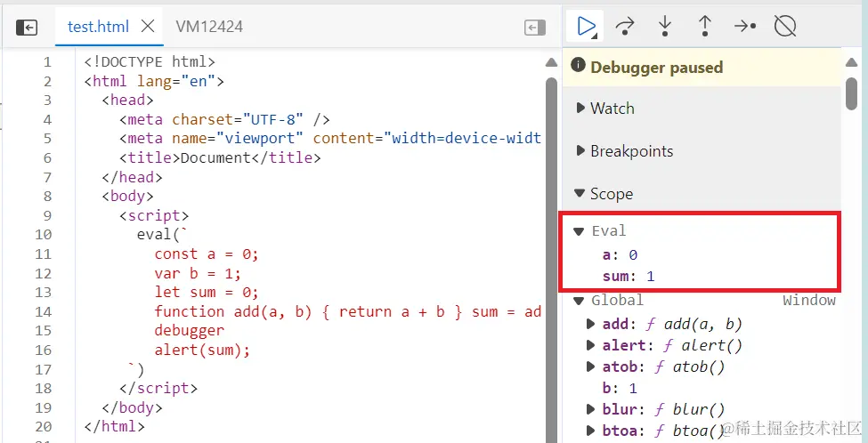This screenshot has height=443, width=868.
Task: Click the debugger pane scroll up arrow
Action: (851, 62)
